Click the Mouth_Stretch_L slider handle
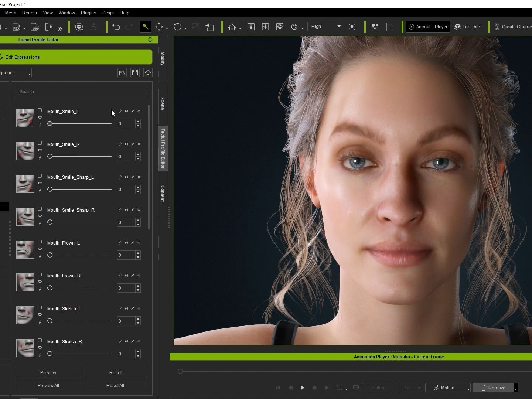 [50, 321]
